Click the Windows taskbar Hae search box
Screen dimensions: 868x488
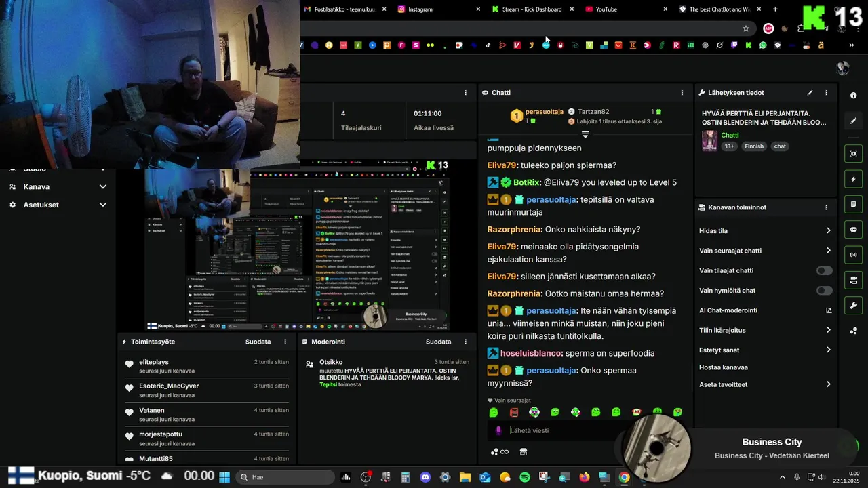pos(285,477)
